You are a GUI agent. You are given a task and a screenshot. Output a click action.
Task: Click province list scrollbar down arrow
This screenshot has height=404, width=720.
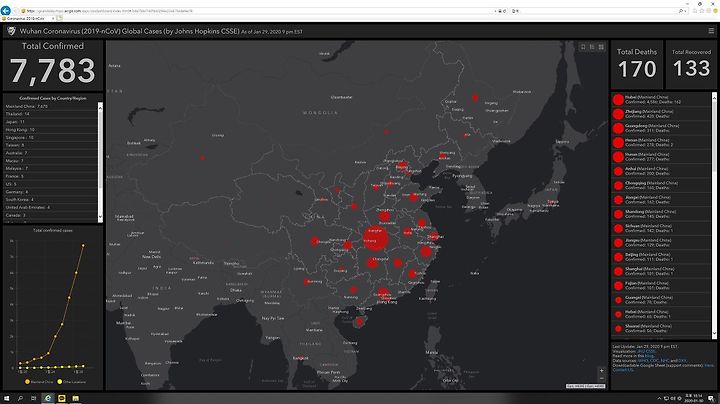[714, 334]
